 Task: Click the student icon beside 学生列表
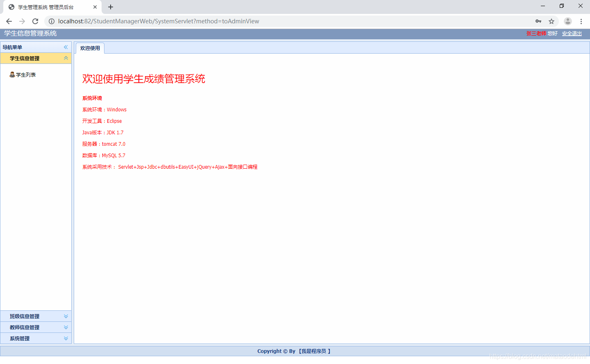click(x=12, y=75)
